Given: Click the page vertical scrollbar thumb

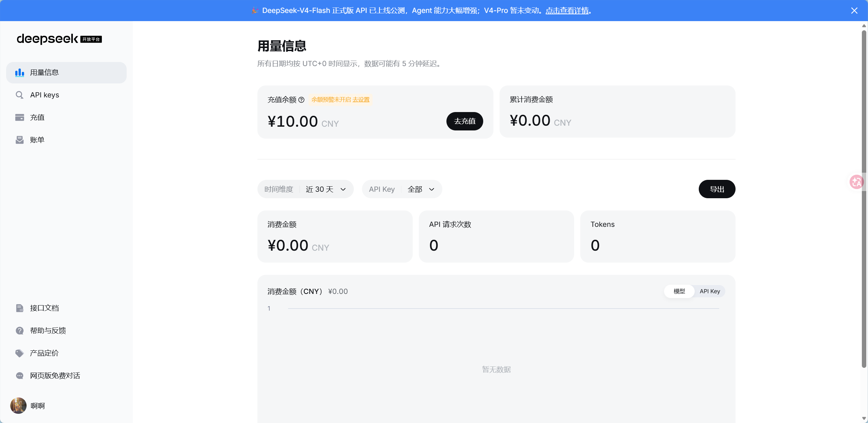Looking at the screenshot, I should (x=864, y=199).
